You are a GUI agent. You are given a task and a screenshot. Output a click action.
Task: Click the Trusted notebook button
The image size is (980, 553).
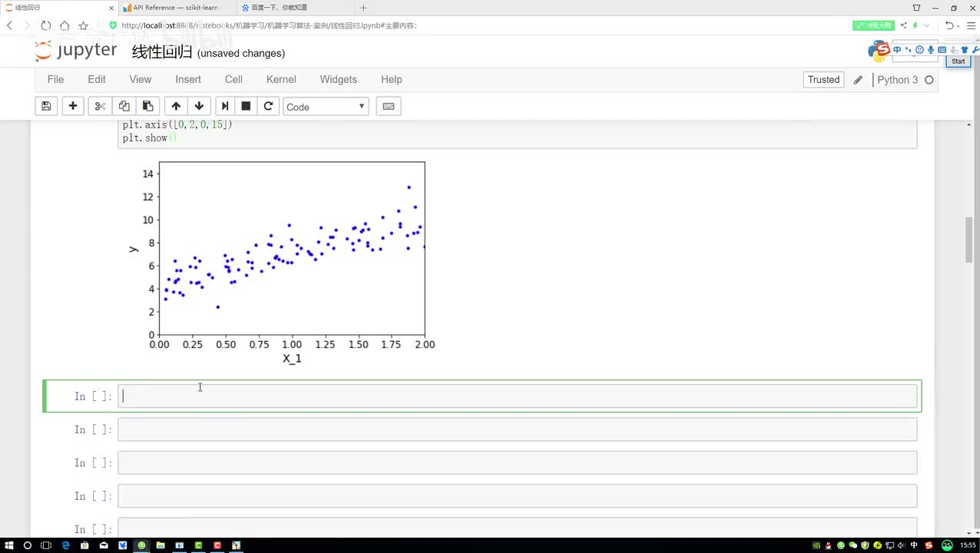click(824, 80)
